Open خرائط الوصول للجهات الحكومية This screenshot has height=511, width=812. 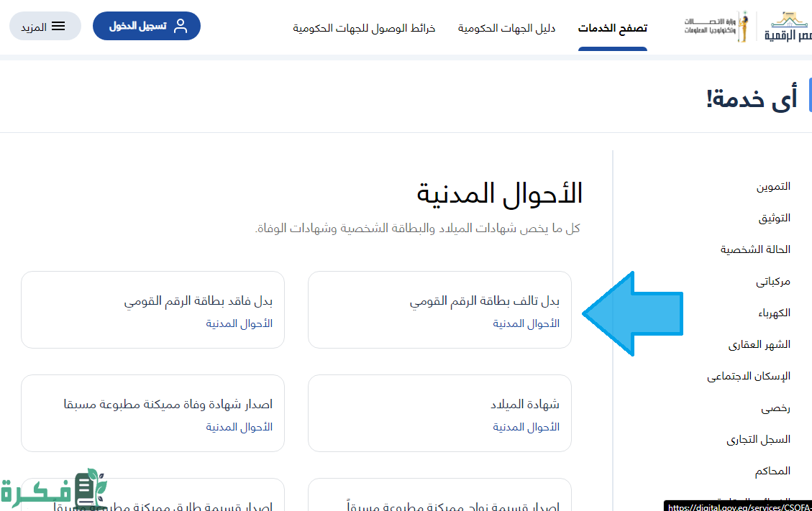tap(364, 28)
